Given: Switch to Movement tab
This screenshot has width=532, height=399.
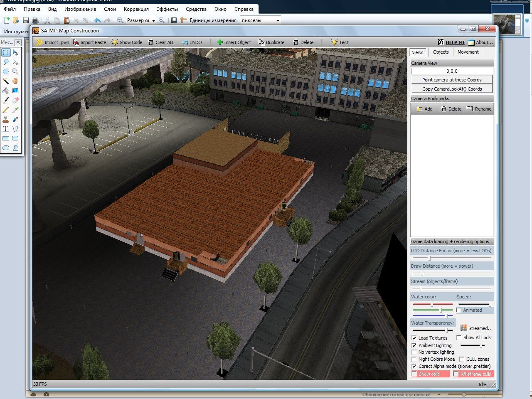Looking at the screenshot, I should click(468, 52).
